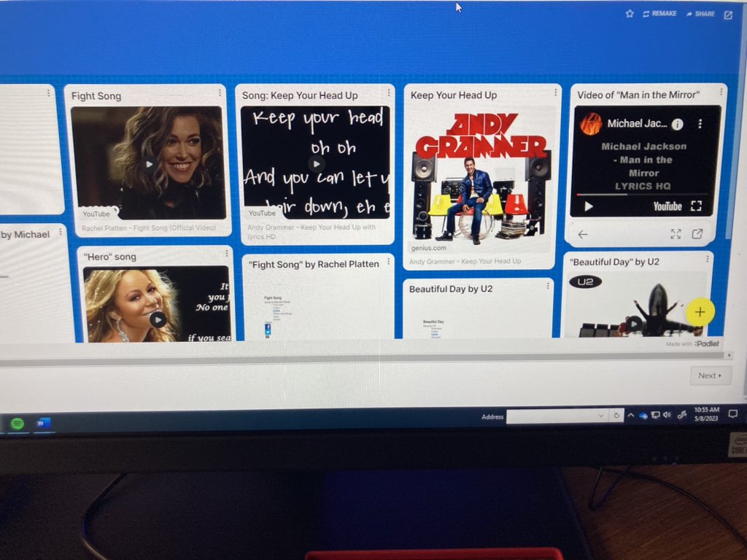Viewport: 747px width, 560px height.
Task: Open options menu on Video of Man in the Mirror card
Action: pyautogui.click(x=721, y=91)
